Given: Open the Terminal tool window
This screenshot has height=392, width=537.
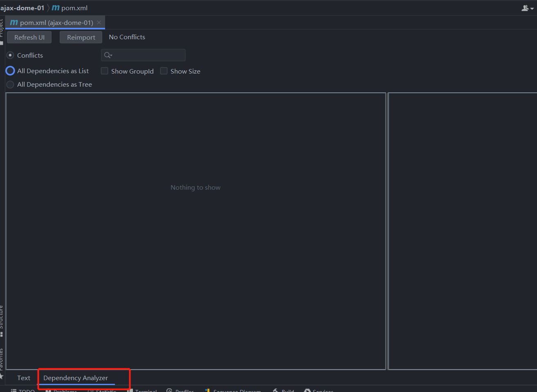Looking at the screenshot, I should tap(142, 390).
